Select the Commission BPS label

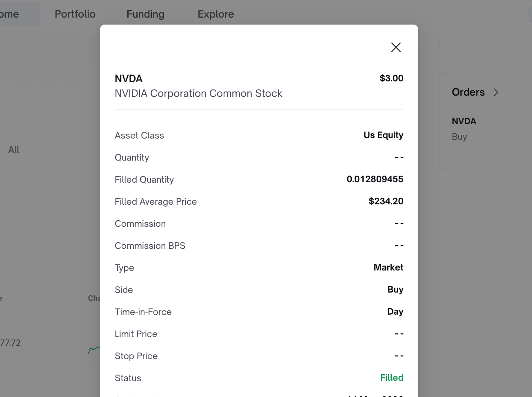(150, 246)
